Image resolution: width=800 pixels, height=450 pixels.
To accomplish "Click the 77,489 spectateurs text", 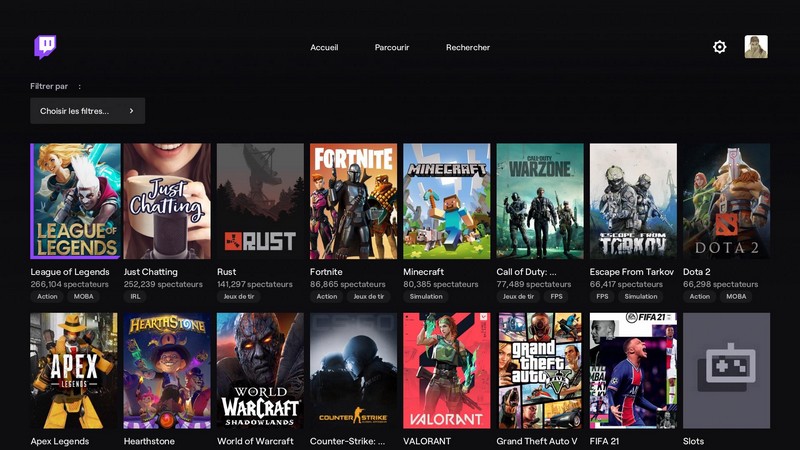I will tap(534, 284).
